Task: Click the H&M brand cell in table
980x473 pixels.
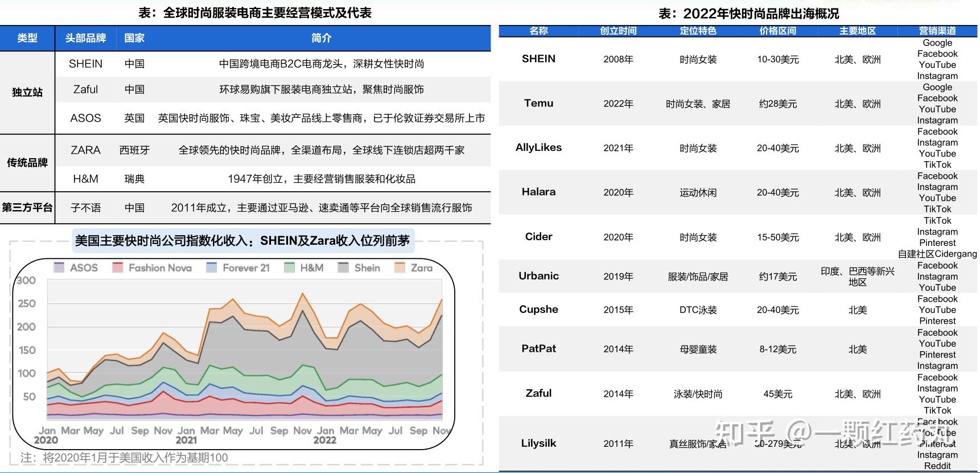Action: click(x=85, y=179)
